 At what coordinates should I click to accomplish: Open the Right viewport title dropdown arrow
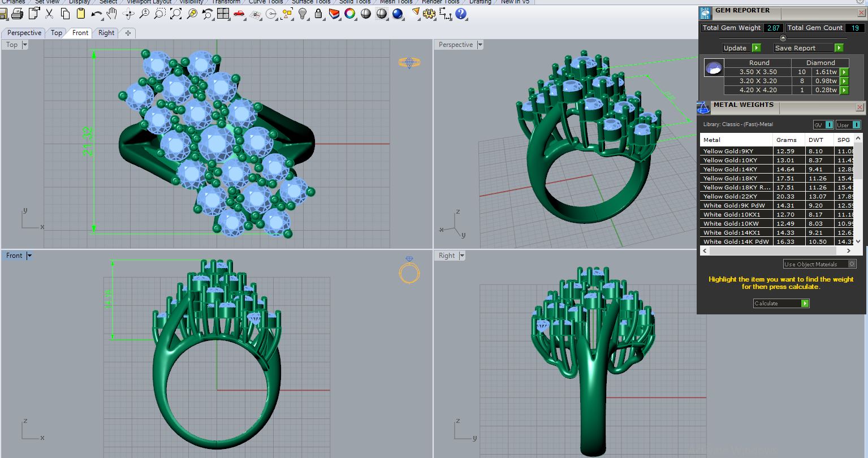462,256
